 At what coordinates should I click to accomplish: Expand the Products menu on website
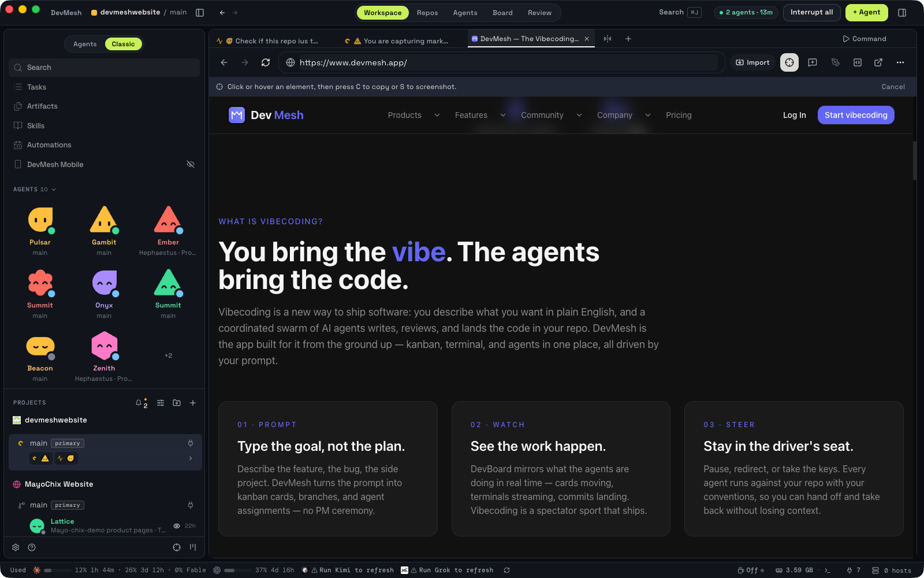[x=413, y=115]
